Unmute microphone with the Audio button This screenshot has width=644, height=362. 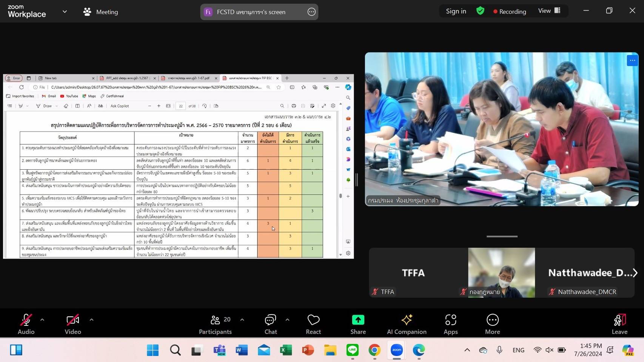point(26,324)
